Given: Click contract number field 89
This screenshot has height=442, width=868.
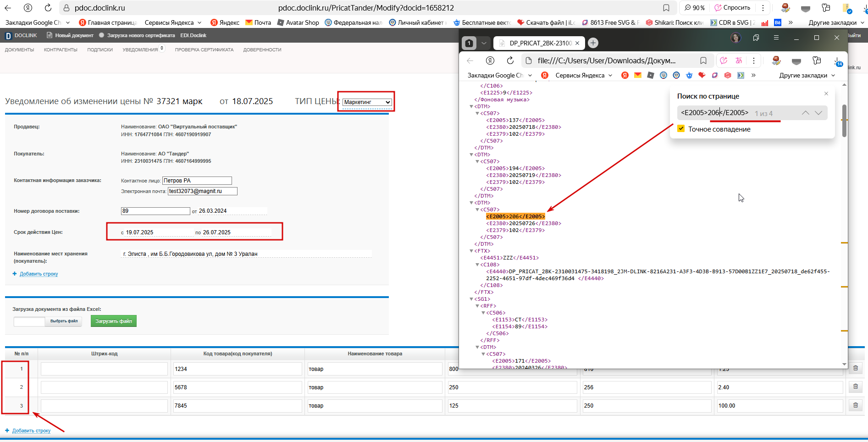Looking at the screenshot, I should [155, 211].
